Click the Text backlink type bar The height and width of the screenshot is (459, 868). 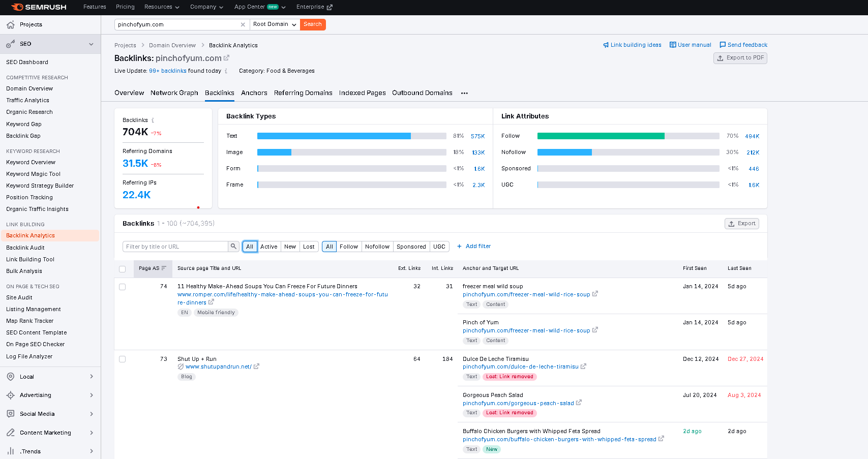pos(352,136)
